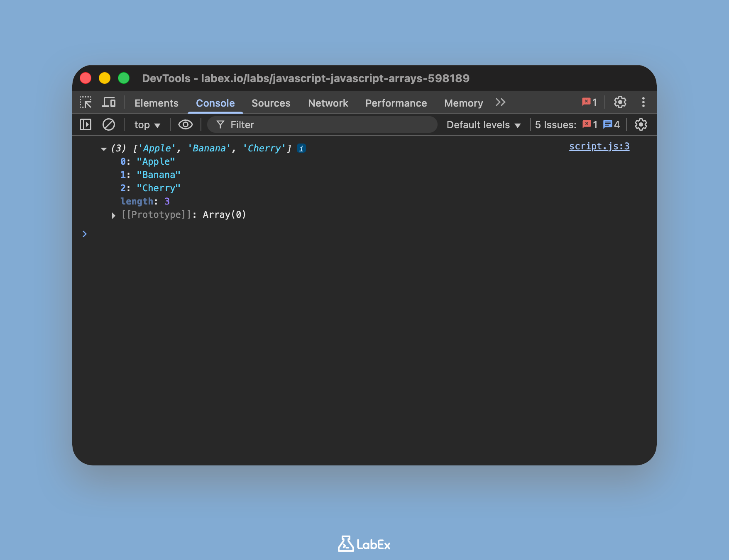Open the Default levels dropdown
The height and width of the screenshot is (560, 729).
[x=483, y=124]
